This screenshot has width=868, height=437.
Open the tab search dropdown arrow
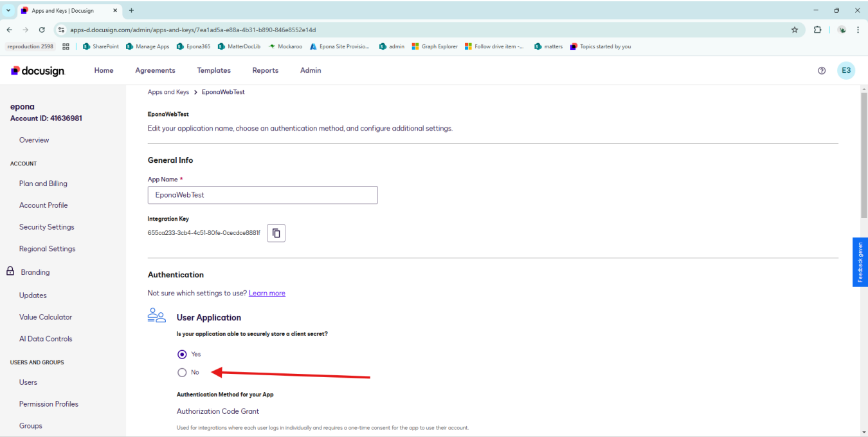(8, 10)
